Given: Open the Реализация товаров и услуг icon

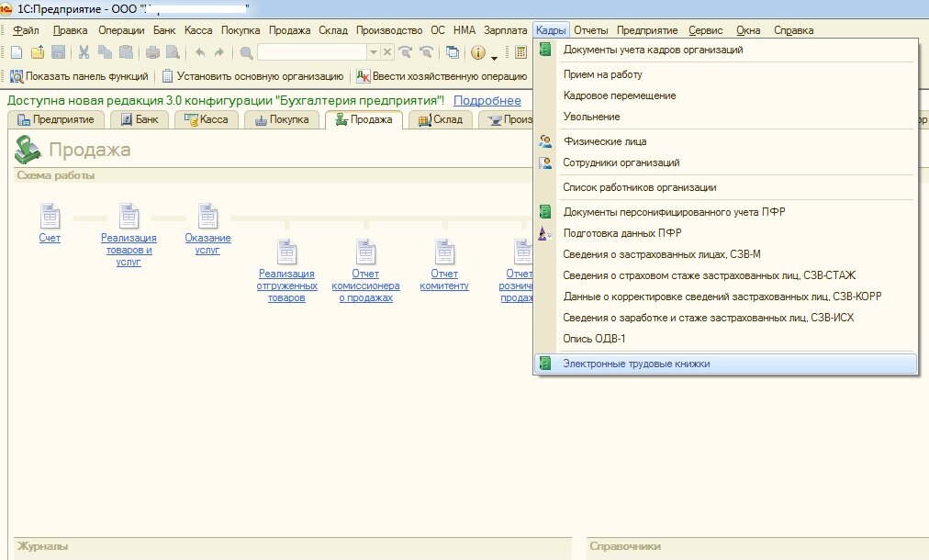Looking at the screenshot, I should point(129,217).
